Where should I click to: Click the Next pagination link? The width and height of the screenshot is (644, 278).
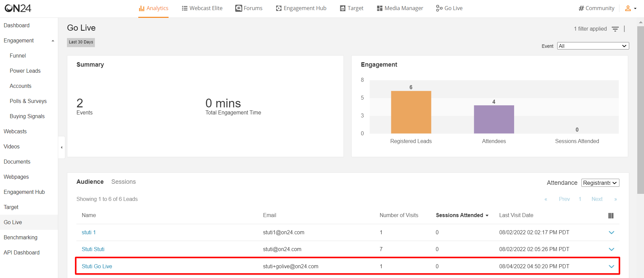click(x=597, y=199)
